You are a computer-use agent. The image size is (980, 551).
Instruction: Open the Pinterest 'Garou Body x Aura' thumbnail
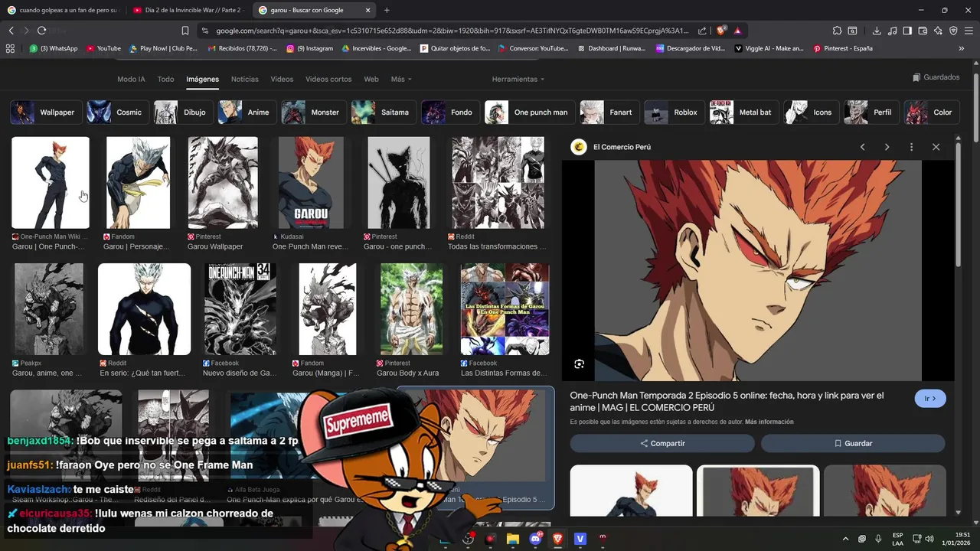(x=412, y=309)
